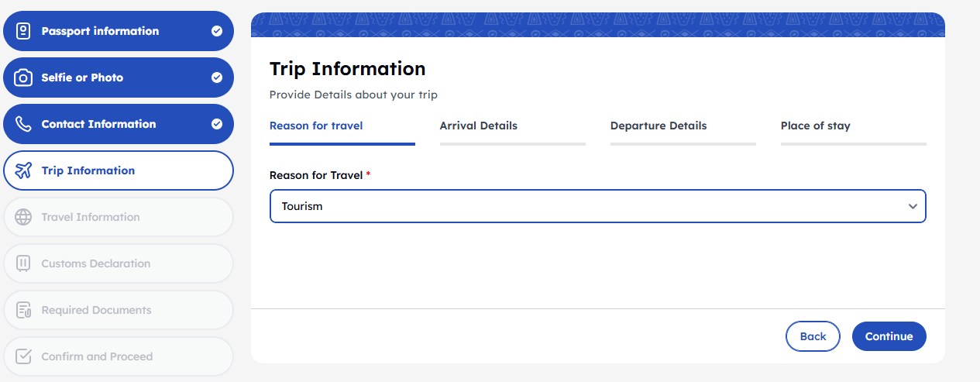Click the documents icon for Required Documents

click(23, 310)
